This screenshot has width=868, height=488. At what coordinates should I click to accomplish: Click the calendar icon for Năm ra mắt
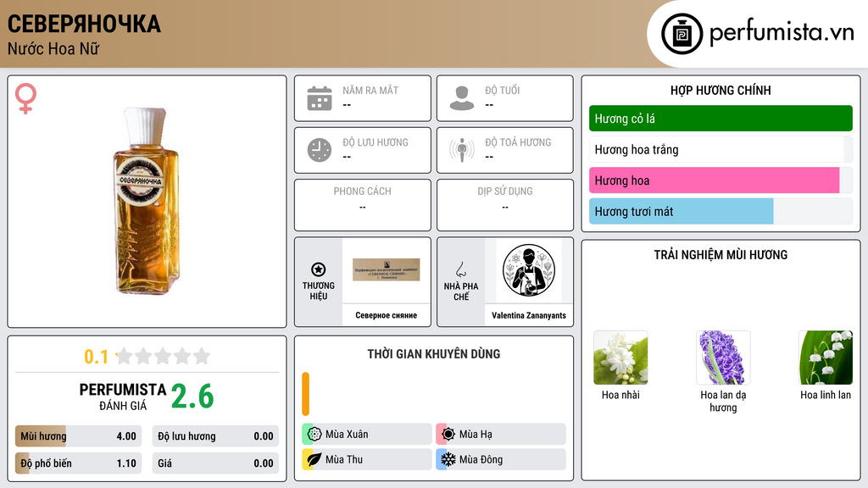tap(320, 98)
